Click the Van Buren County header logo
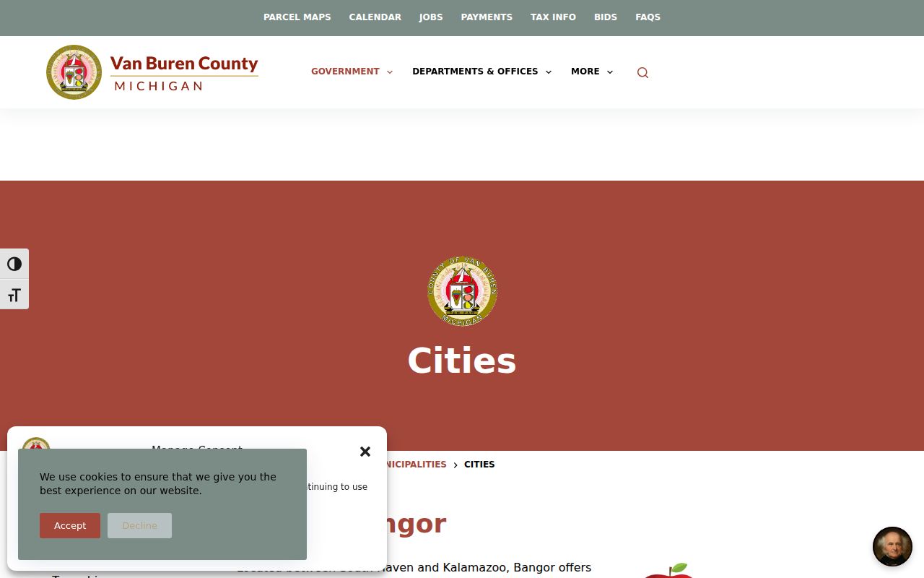This screenshot has height=578, width=924. 152,72
